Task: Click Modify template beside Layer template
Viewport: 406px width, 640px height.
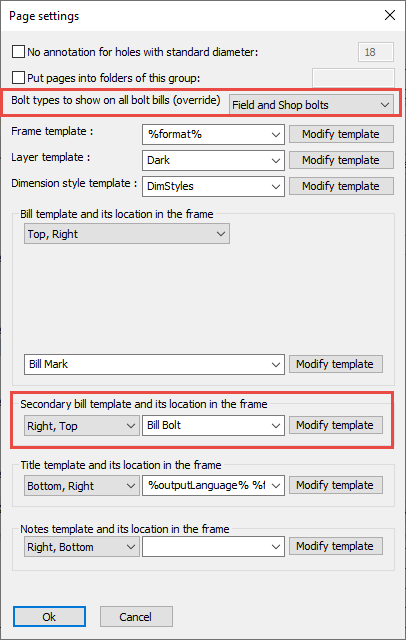Action: [341, 160]
